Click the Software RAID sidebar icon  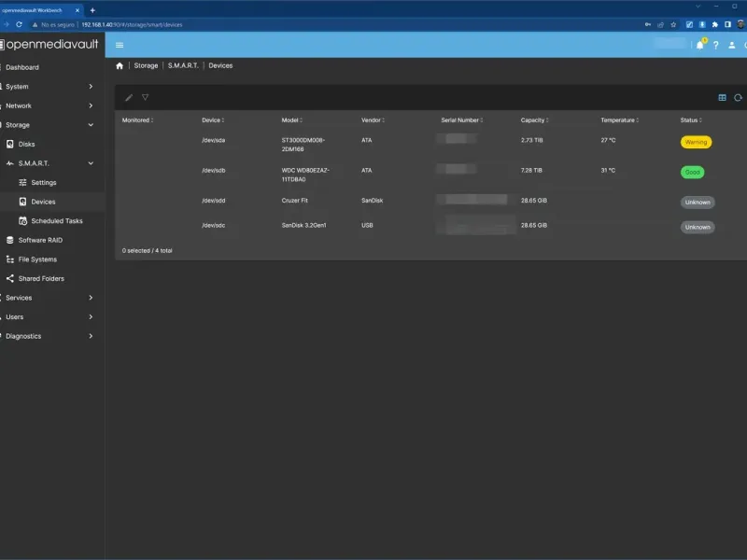tap(10, 240)
